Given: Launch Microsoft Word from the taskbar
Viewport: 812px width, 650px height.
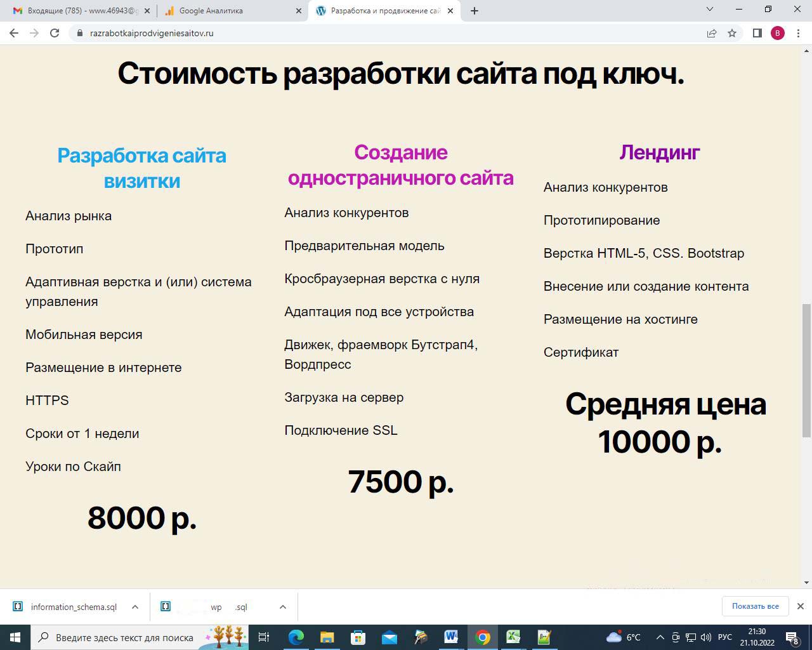Looking at the screenshot, I should click(451, 637).
